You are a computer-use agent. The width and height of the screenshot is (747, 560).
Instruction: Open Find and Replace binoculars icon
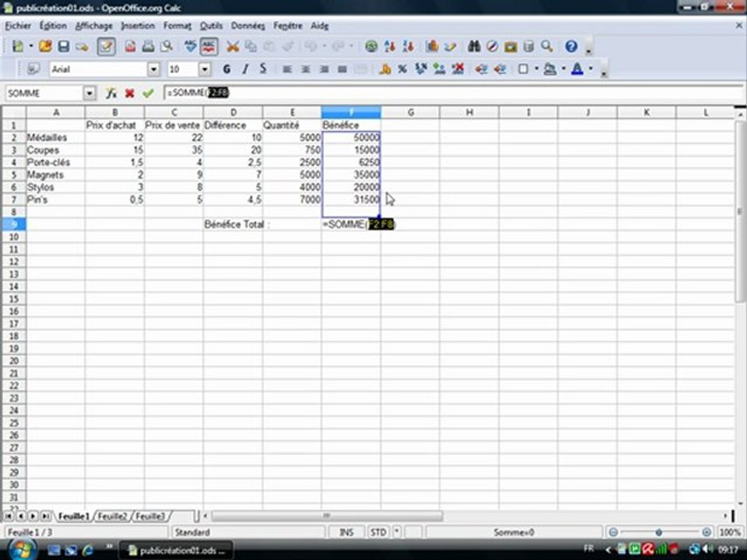click(x=474, y=46)
